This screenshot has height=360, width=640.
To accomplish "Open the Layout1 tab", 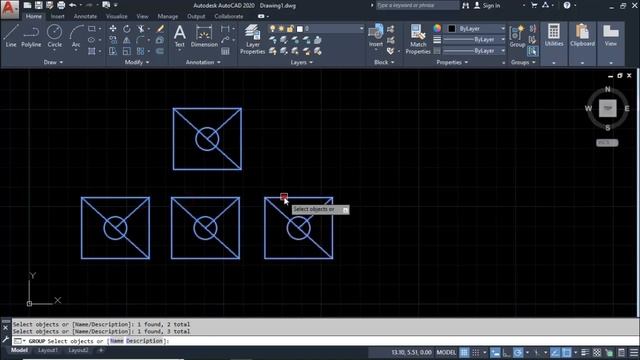I will (x=48, y=350).
